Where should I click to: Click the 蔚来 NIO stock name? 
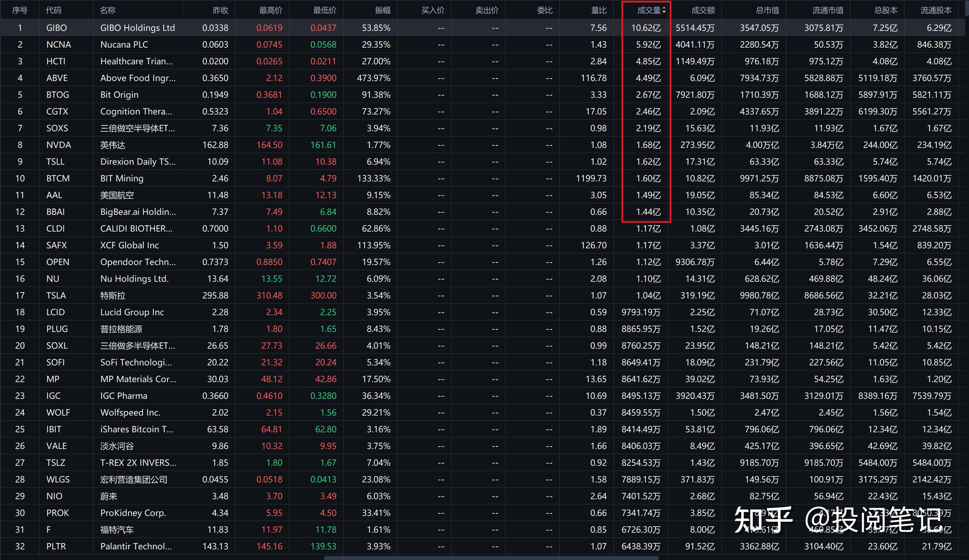pos(108,496)
